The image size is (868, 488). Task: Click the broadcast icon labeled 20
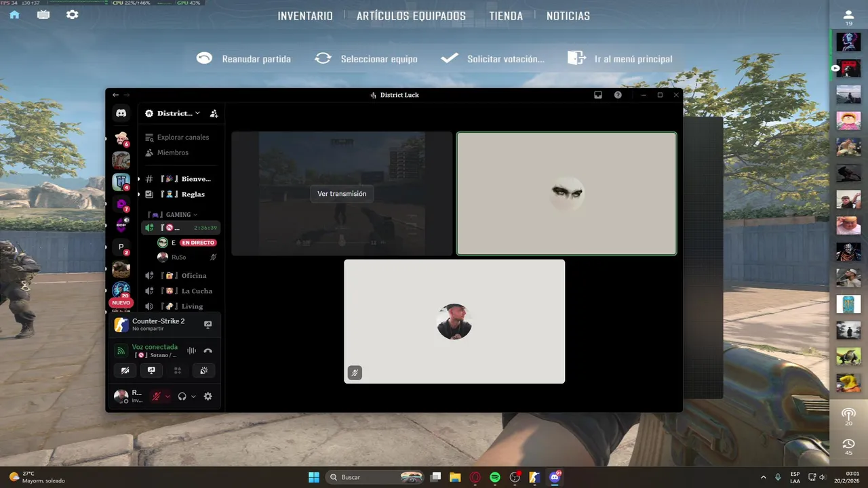coord(848,416)
